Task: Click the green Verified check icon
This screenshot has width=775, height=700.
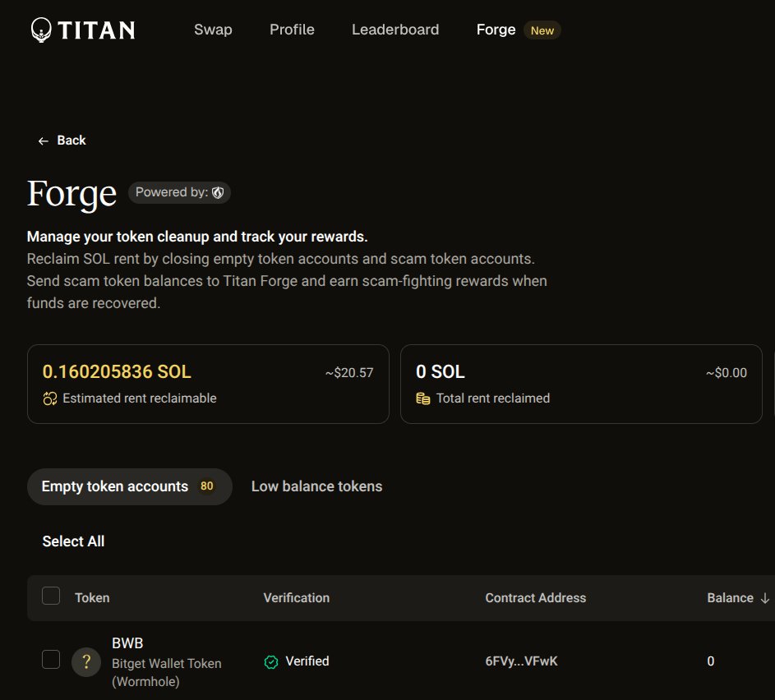Action: tap(271, 662)
